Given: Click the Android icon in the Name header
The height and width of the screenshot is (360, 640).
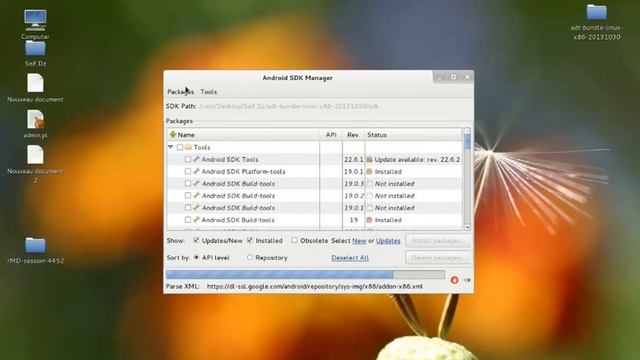Looking at the screenshot, I should point(173,134).
